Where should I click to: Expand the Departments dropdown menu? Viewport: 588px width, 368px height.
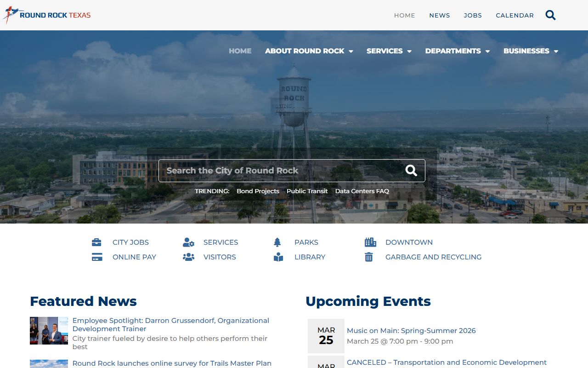457,51
